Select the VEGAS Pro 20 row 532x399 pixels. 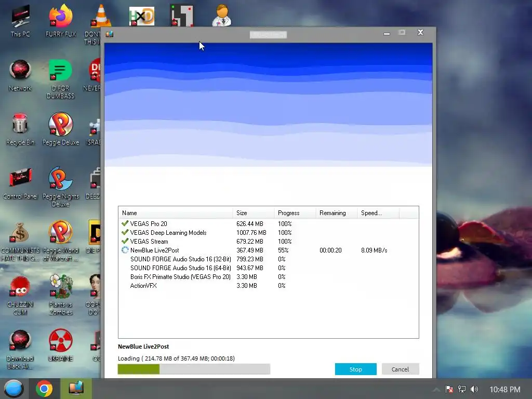[269, 223]
